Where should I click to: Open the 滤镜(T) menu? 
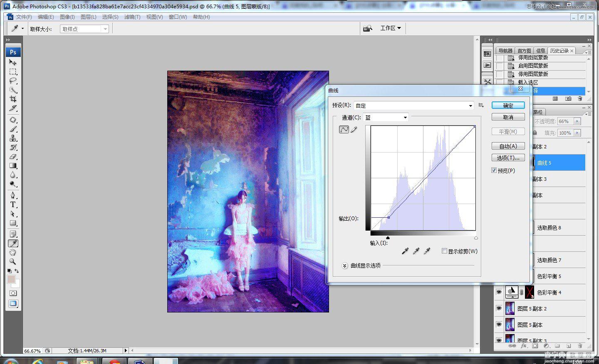(x=132, y=17)
